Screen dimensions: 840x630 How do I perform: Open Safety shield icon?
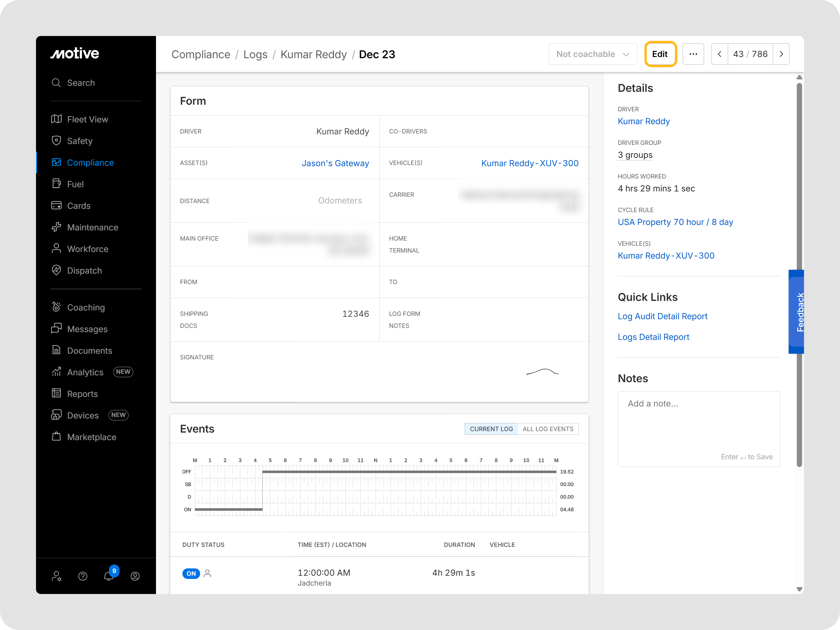pos(56,140)
